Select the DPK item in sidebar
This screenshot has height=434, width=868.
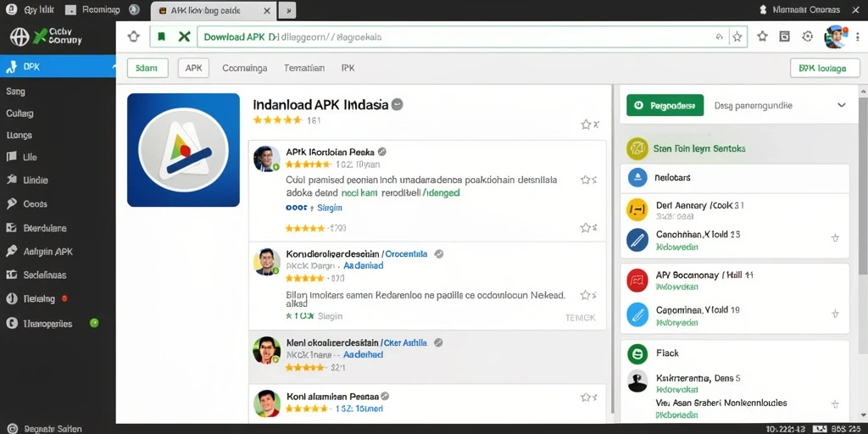pyautogui.click(x=58, y=66)
